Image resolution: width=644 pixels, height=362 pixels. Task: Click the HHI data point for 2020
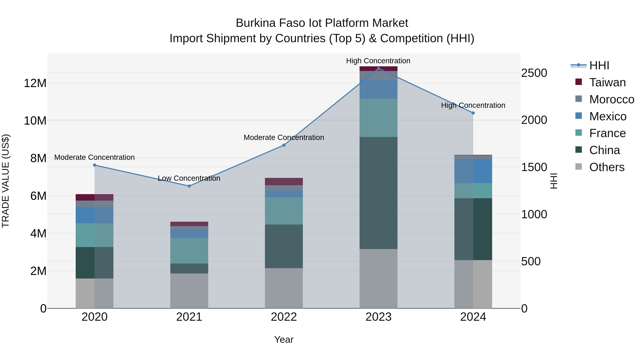coord(94,165)
